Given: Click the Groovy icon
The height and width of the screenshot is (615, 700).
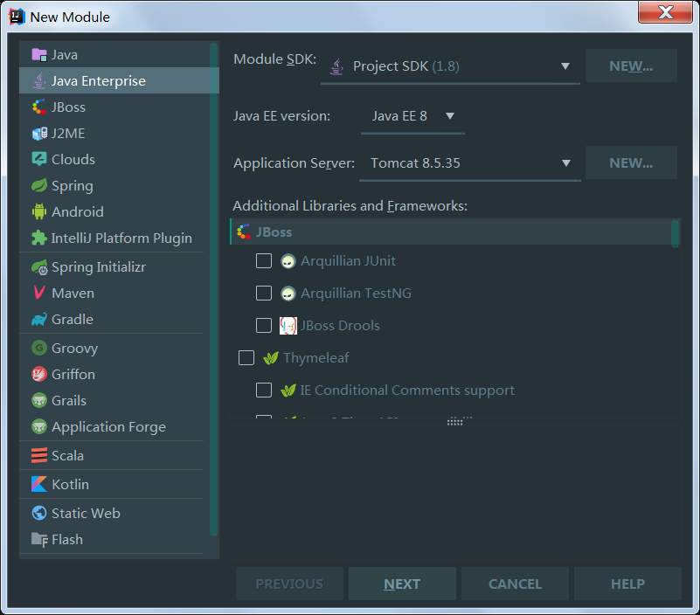Looking at the screenshot, I should tap(39, 348).
